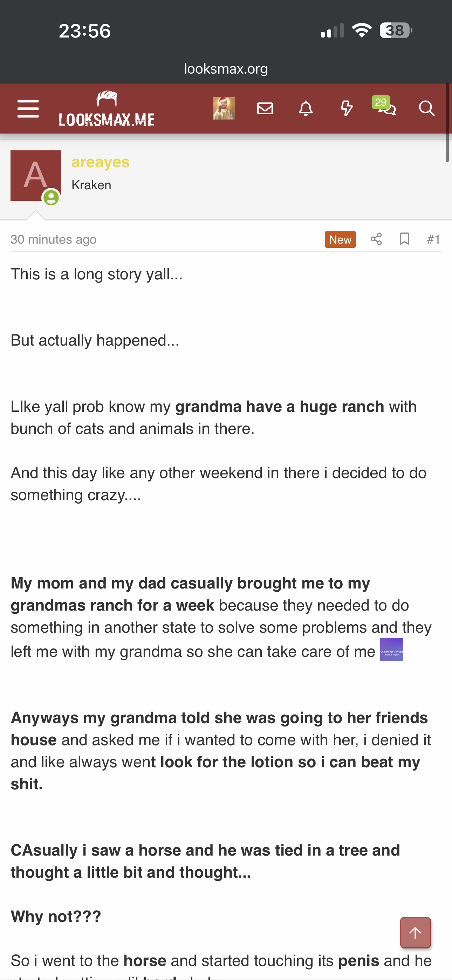This screenshot has height=980, width=452.
Task: Tap the scroll to top arrow button
Action: tap(415, 932)
